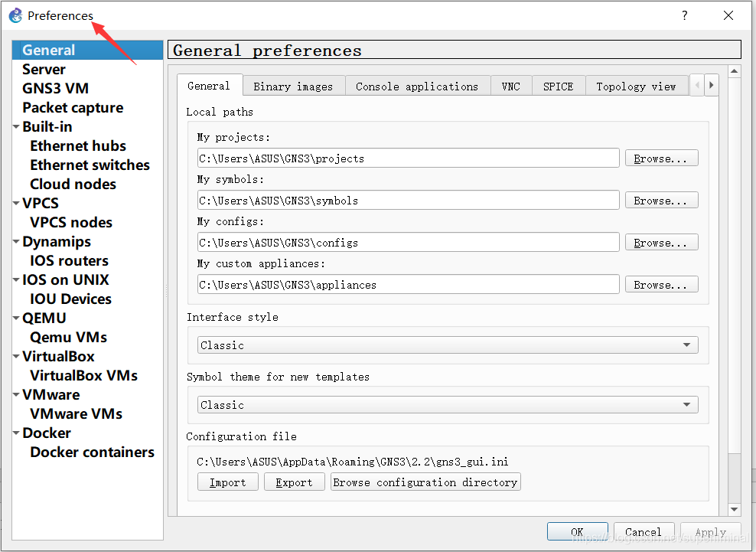The image size is (756, 552).
Task: Click Browse configuration directory button
Action: point(425,482)
